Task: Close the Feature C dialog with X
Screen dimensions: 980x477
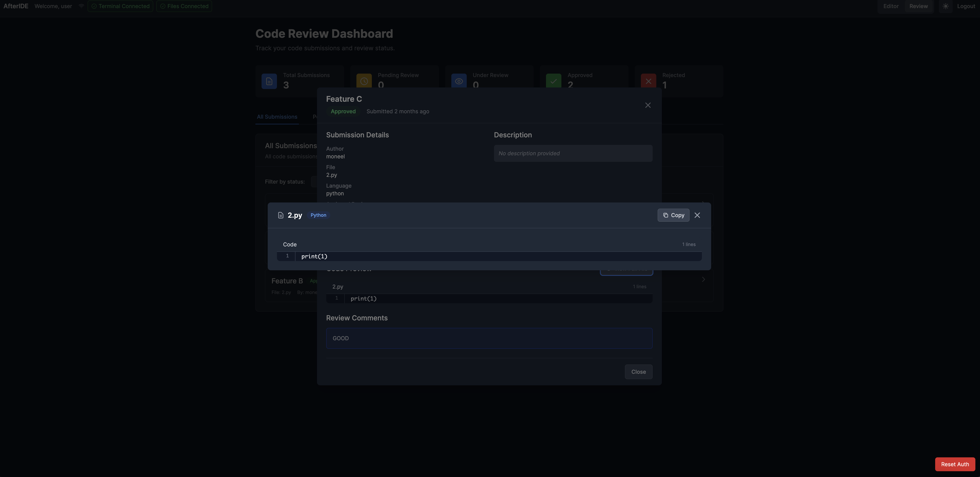Action: tap(647, 105)
